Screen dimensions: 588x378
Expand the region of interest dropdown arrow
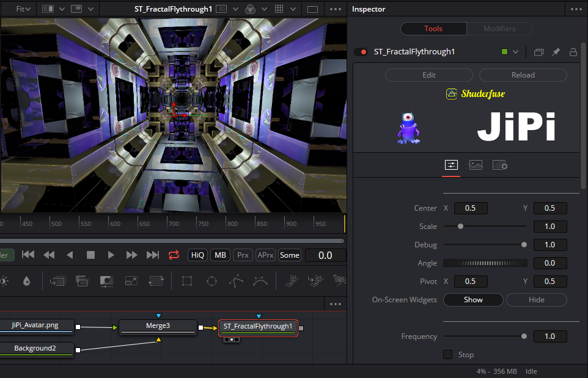[235, 9]
